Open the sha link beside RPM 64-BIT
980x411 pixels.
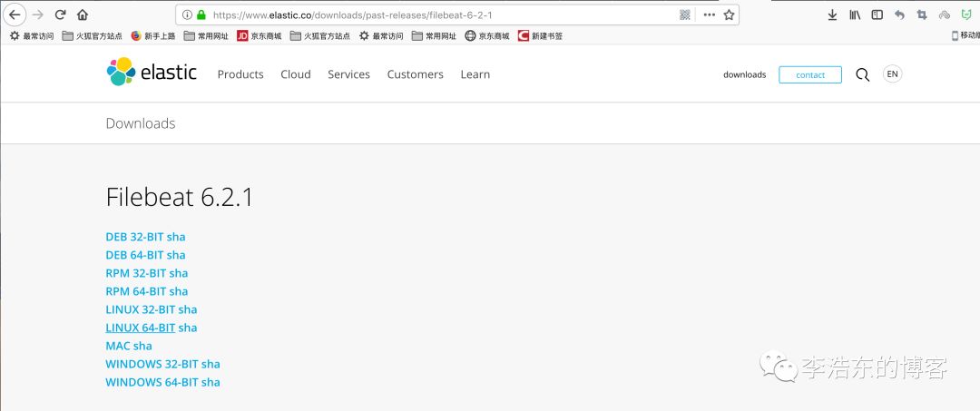(x=179, y=292)
